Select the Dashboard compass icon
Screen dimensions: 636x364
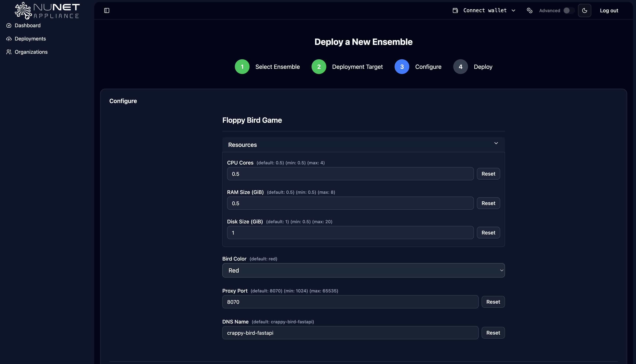click(x=9, y=26)
